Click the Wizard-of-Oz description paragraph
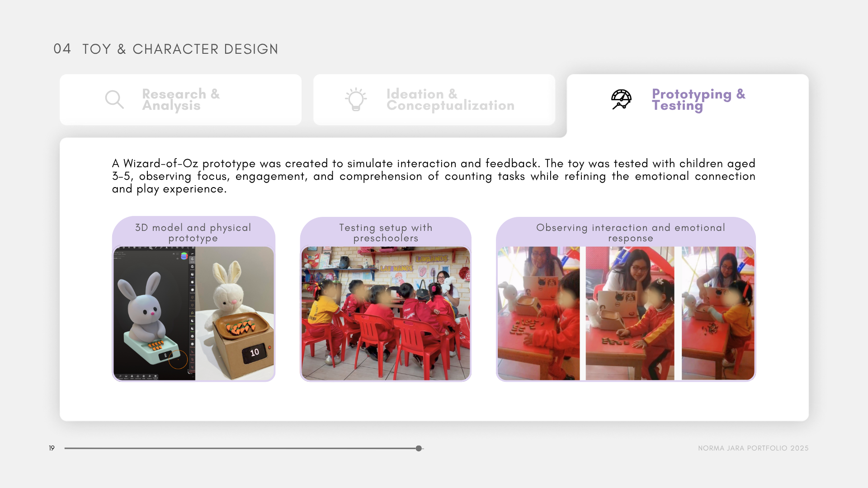 point(434,176)
